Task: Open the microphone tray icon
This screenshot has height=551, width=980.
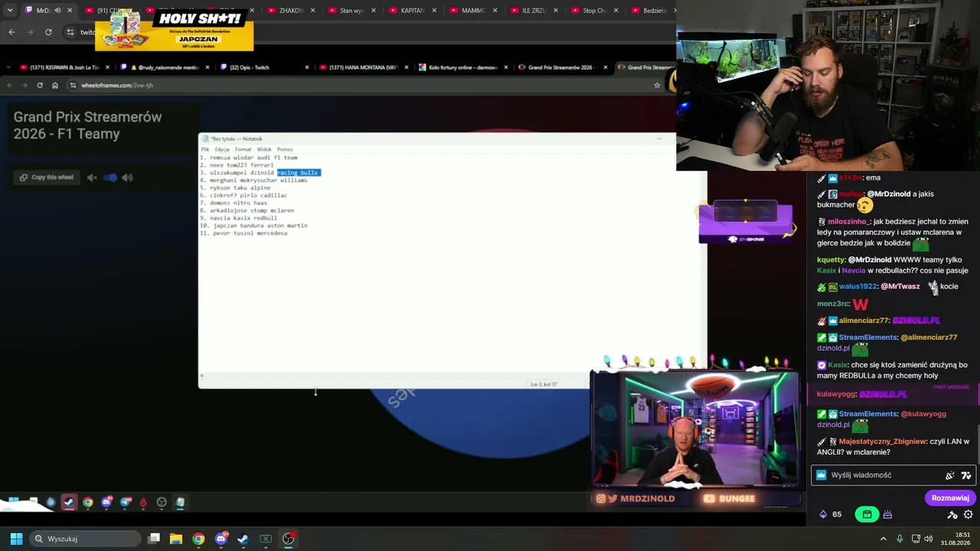Action: 900,539
